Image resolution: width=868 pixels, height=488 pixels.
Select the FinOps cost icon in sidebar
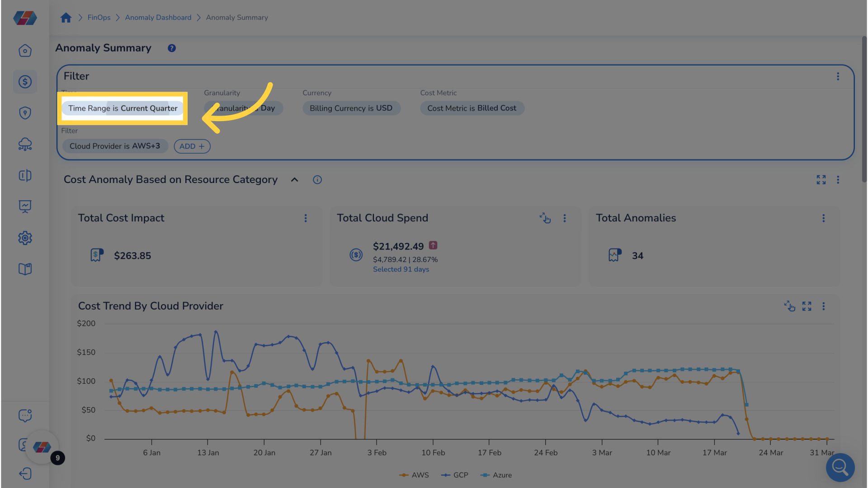25,82
